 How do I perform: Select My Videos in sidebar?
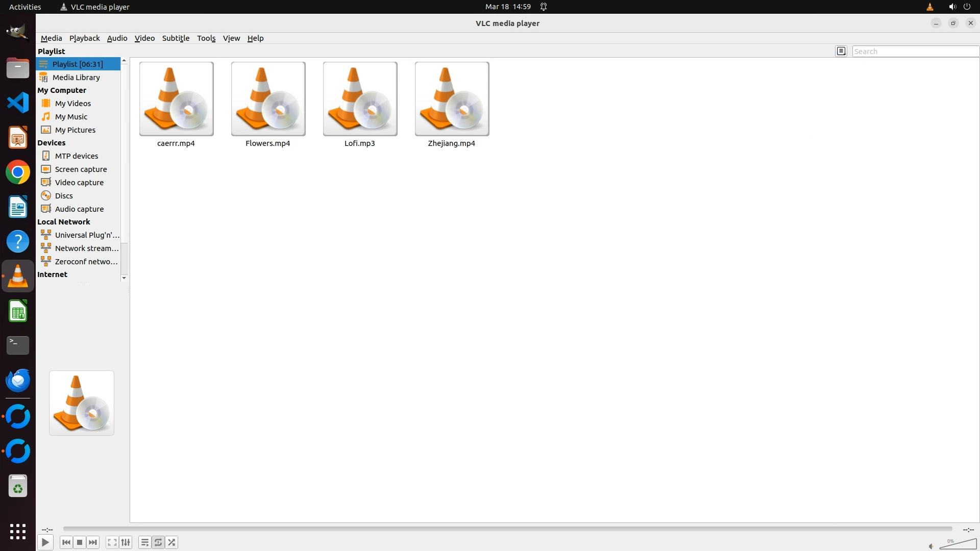[x=73, y=104]
